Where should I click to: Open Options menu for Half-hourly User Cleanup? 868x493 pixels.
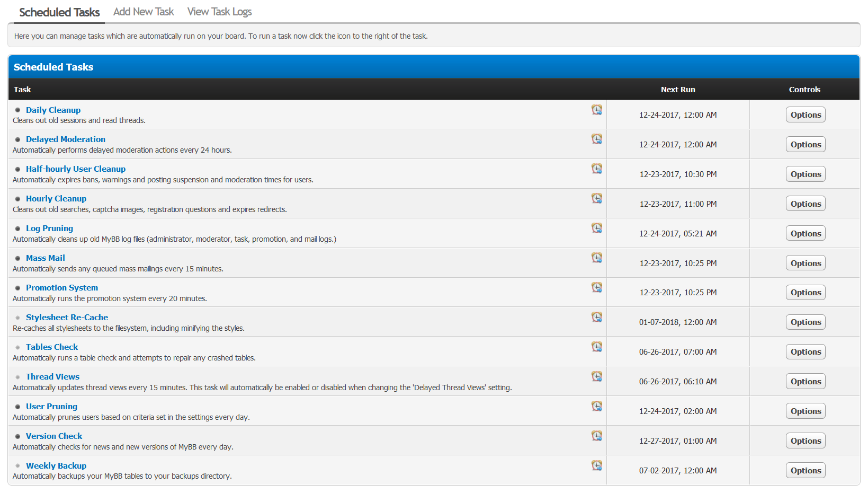tap(806, 174)
